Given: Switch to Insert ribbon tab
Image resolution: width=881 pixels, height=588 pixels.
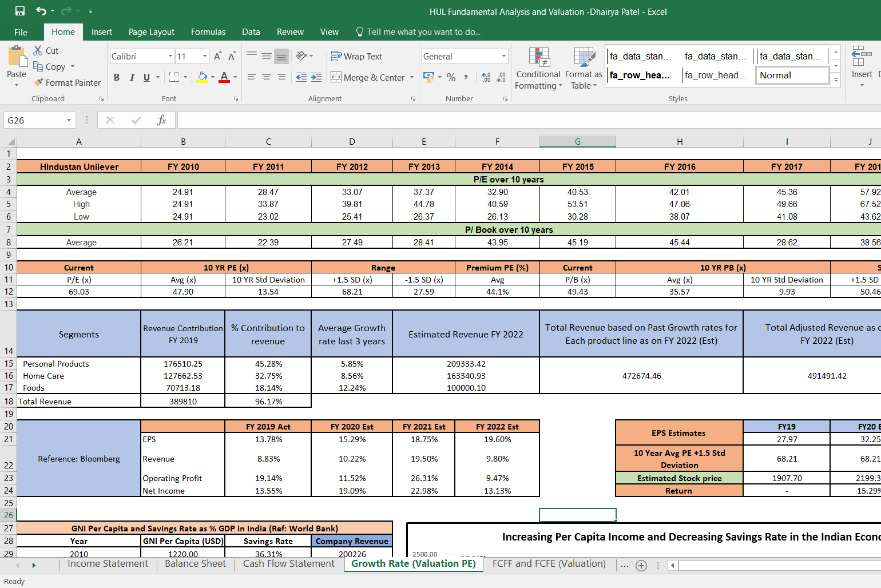Looking at the screenshot, I should tap(102, 32).
